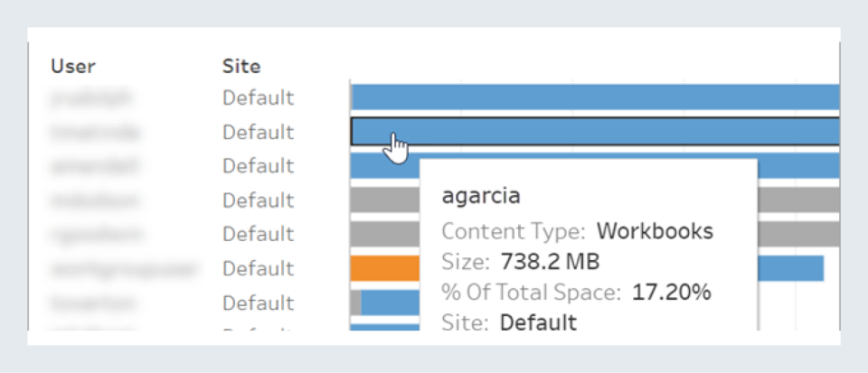Click the bold Default site value in tooltip
Viewport: 868px width, 373px height.
(x=538, y=322)
